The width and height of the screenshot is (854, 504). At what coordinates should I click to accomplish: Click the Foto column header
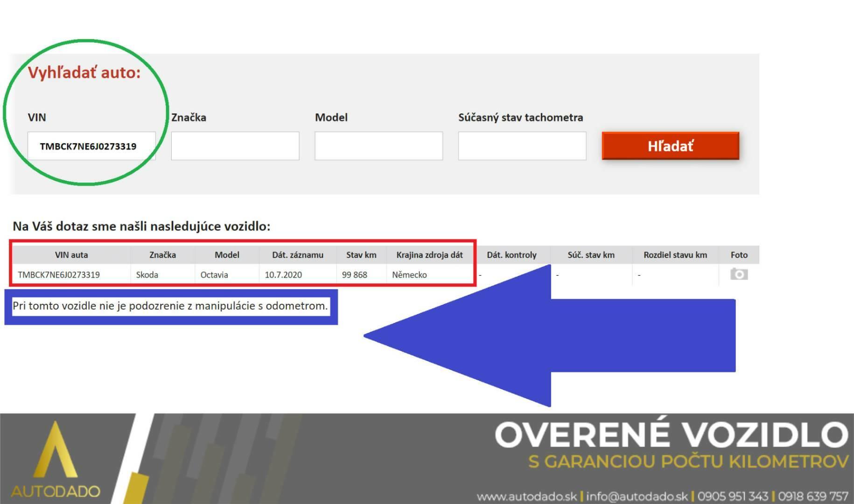739,255
